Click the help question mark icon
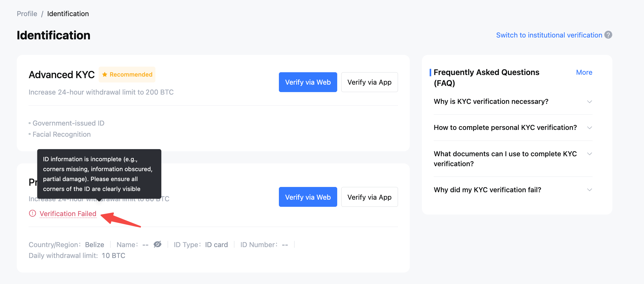 coord(608,35)
